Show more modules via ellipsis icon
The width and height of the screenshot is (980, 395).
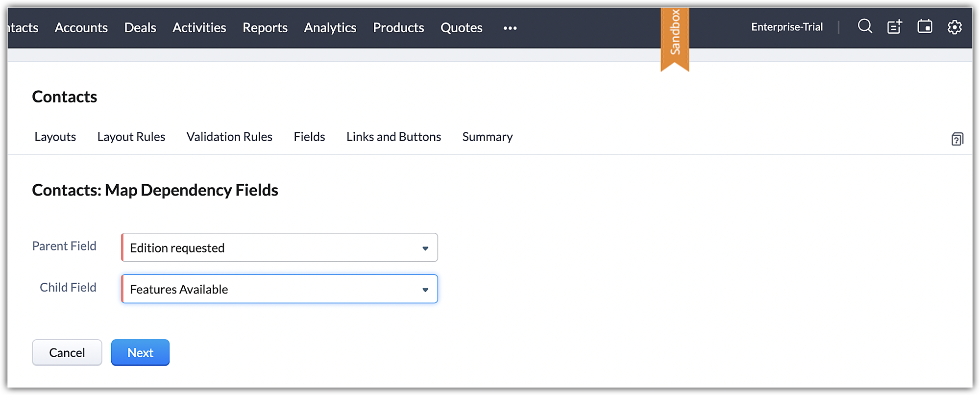coord(510,28)
